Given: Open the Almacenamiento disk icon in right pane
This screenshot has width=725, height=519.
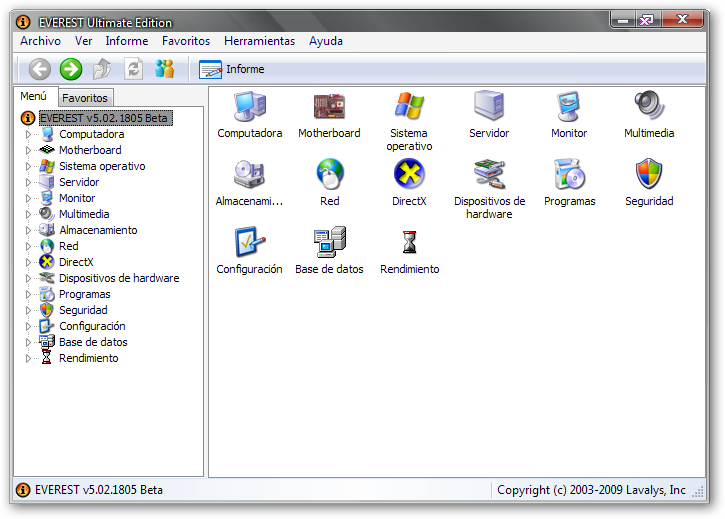Looking at the screenshot, I should click(x=249, y=174).
